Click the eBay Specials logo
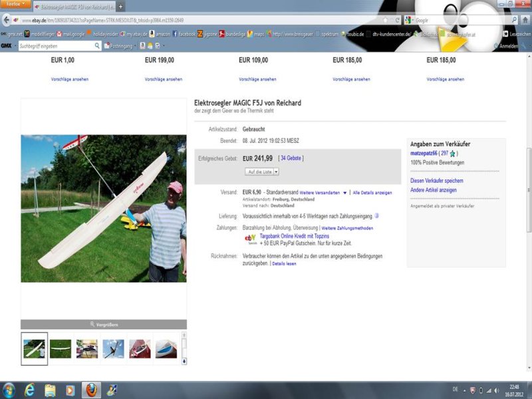The height and width of the screenshot is (399, 532). click(251, 239)
